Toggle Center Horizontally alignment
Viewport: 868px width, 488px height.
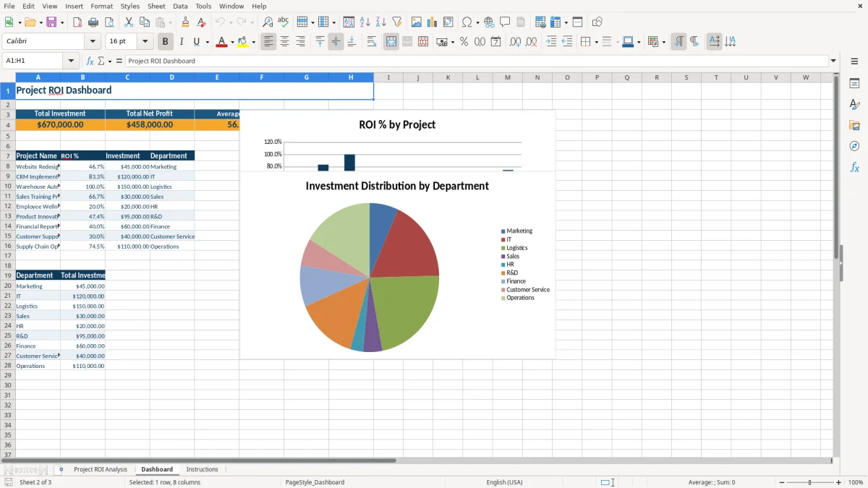(284, 42)
